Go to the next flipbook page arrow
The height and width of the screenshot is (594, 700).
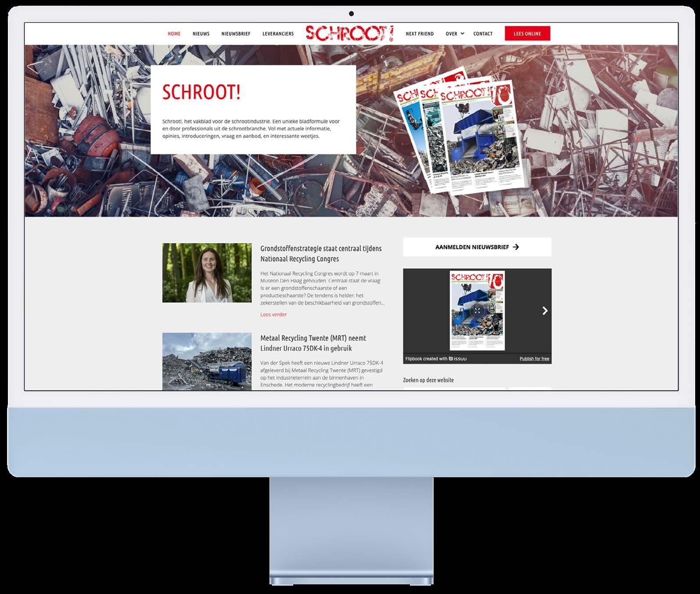(x=545, y=311)
